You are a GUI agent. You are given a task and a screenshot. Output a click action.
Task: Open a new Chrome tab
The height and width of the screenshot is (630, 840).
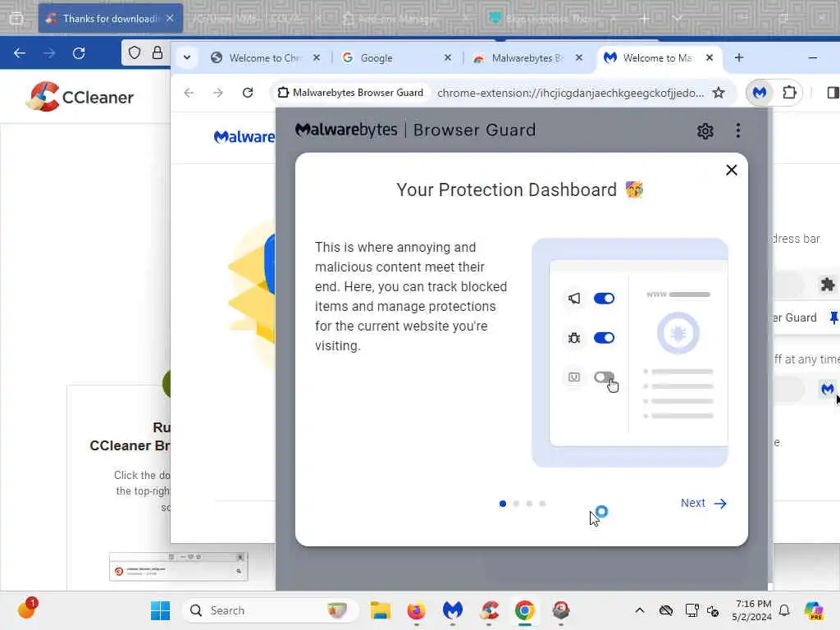click(x=739, y=57)
